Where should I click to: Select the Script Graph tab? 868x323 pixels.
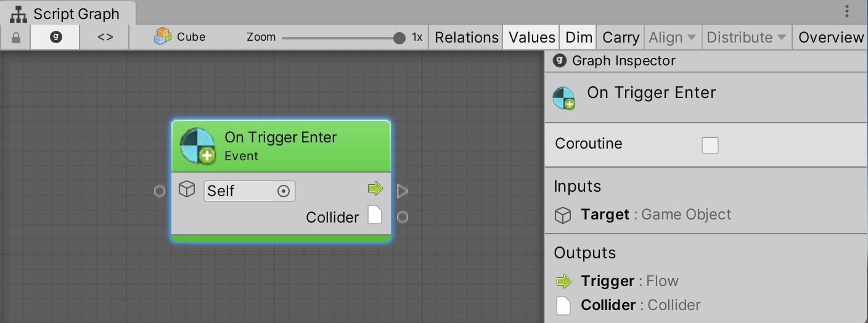pyautogui.click(x=68, y=14)
